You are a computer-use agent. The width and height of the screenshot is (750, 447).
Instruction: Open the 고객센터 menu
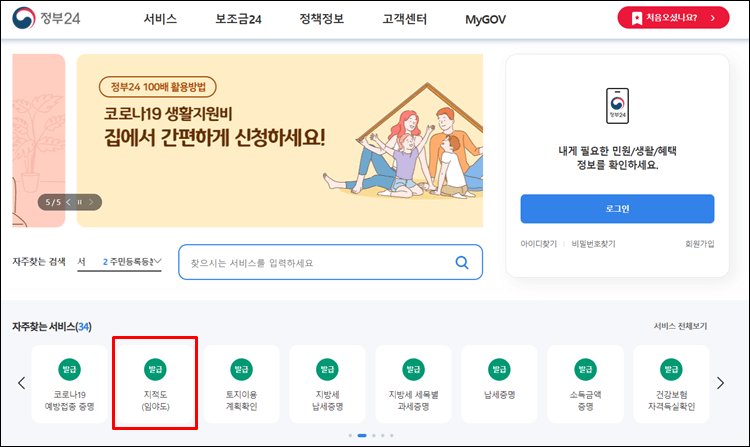point(405,19)
